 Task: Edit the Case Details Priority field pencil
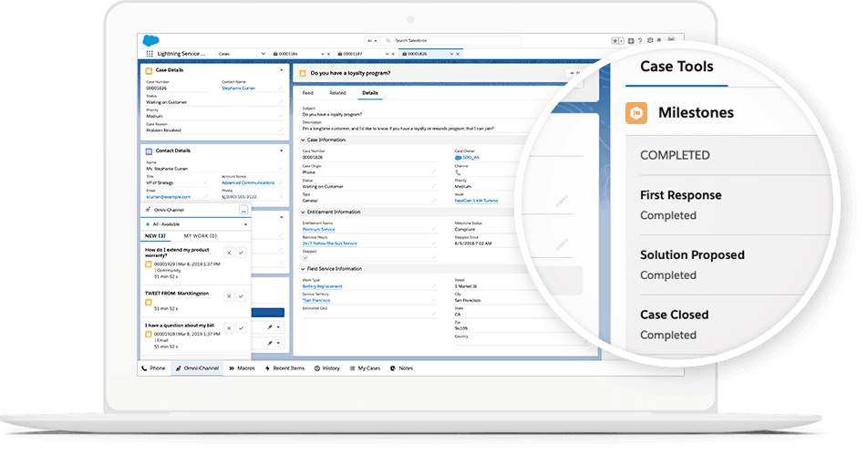pos(281,116)
